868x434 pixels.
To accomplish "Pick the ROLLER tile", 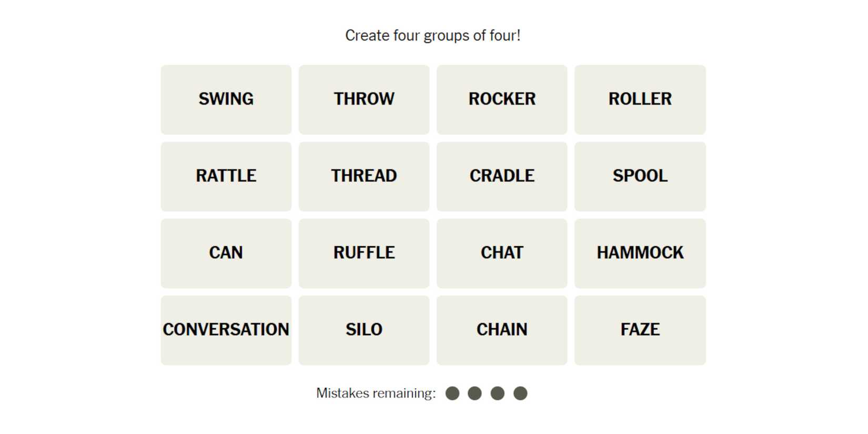I will (640, 99).
